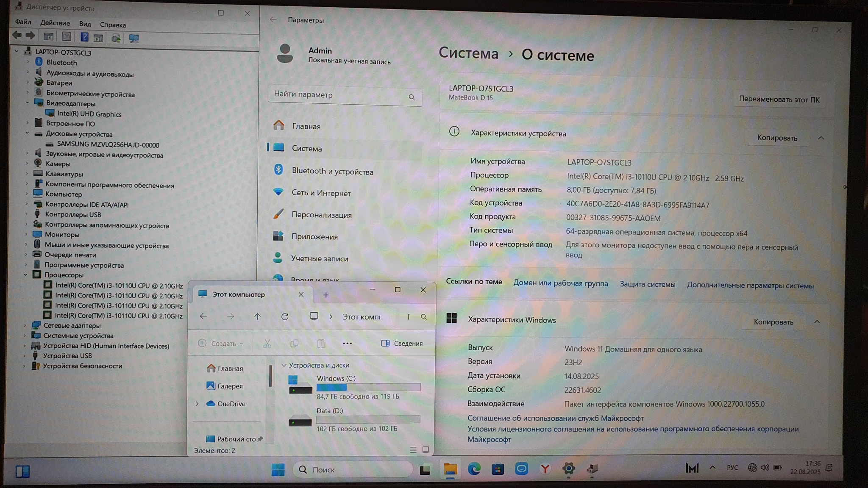Expand the Bluetooth device category
The width and height of the screenshot is (868, 488).
(x=28, y=62)
